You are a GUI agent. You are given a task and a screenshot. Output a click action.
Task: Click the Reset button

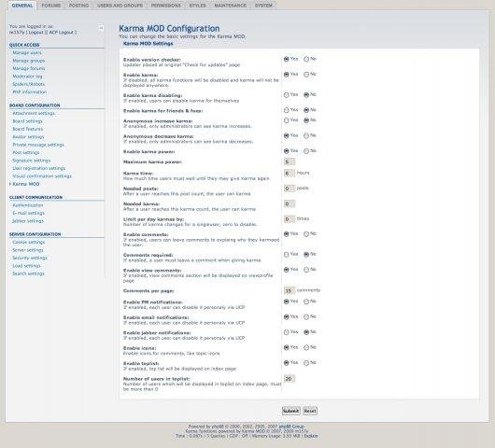tap(310, 411)
